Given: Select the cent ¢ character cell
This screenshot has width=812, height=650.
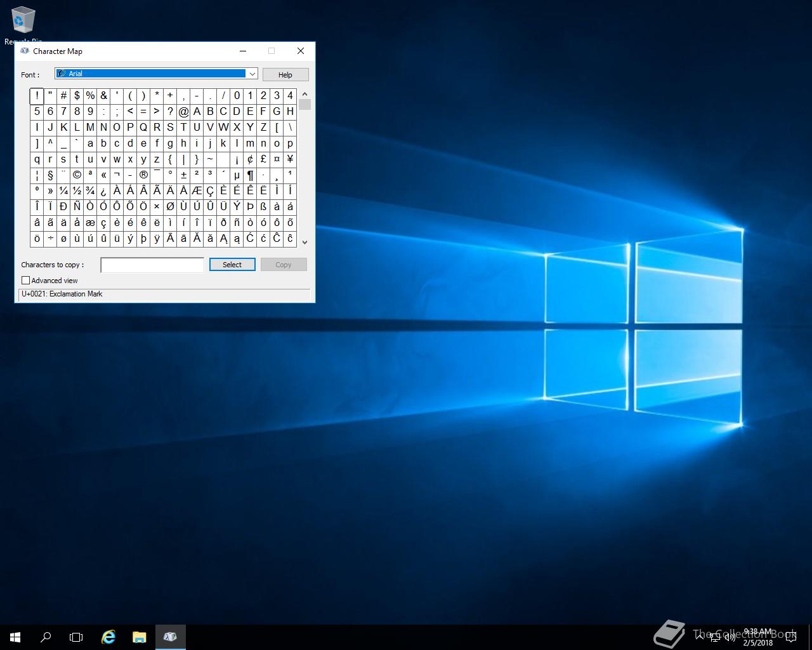Looking at the screenshot, I should coord(250,159).
